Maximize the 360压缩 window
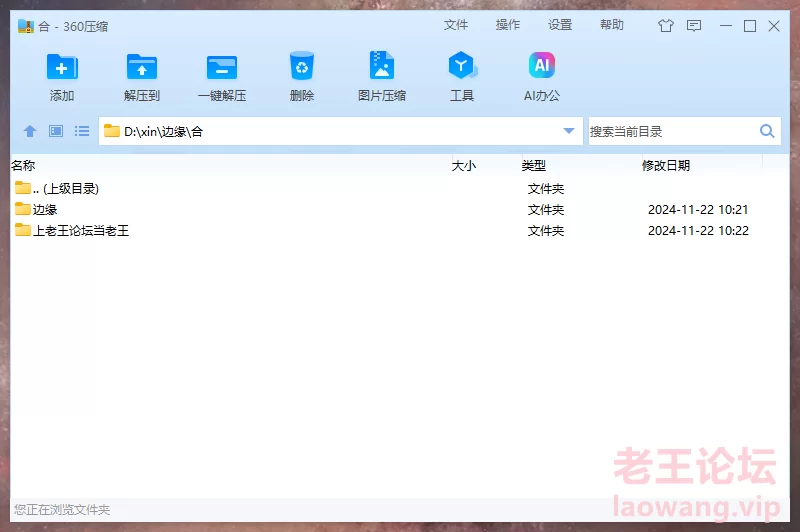The width and height of the screenshot is (800, 532). pos(749,26)
